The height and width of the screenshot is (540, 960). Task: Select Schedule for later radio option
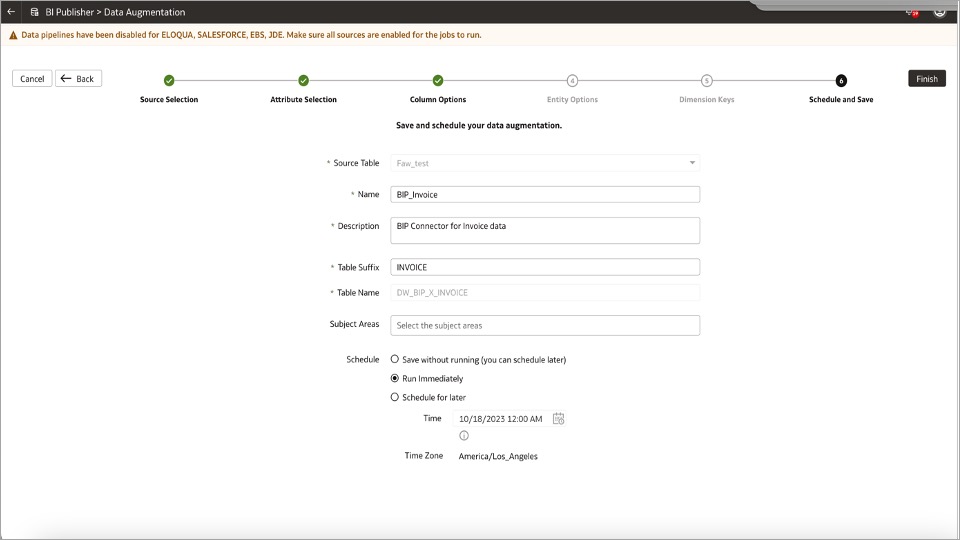coord(394,397)
